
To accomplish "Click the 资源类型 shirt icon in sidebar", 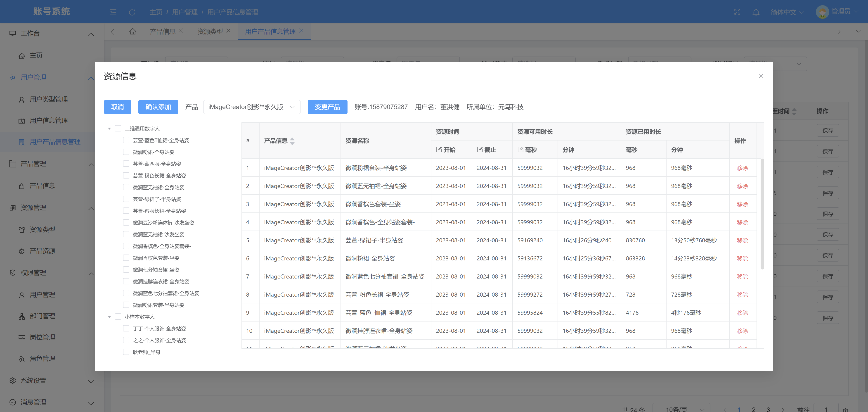I will click(x=21, y=230).
